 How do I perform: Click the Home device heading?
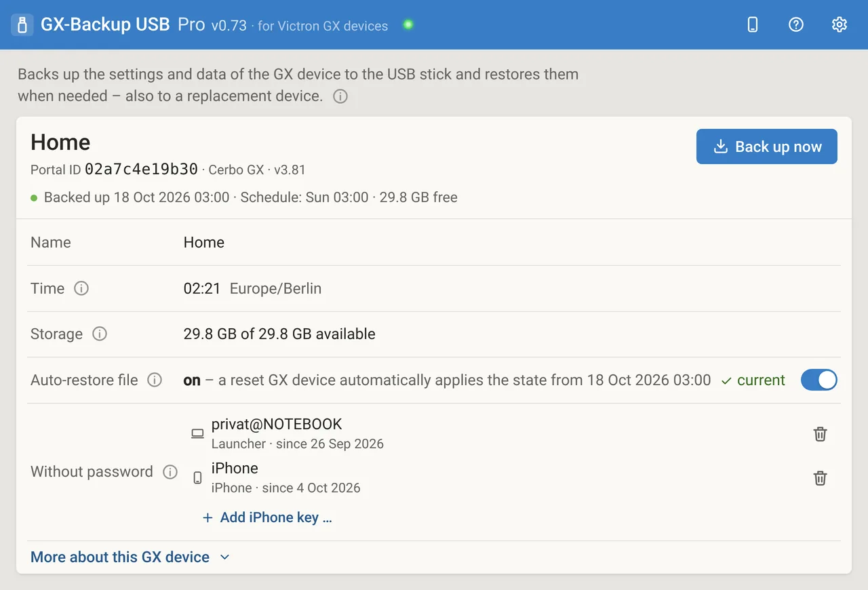pyautogui.click(x=60, y=142)
